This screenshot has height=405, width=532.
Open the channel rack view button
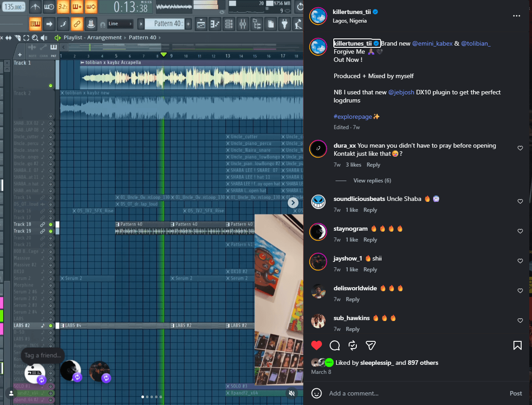coord(229,24)
